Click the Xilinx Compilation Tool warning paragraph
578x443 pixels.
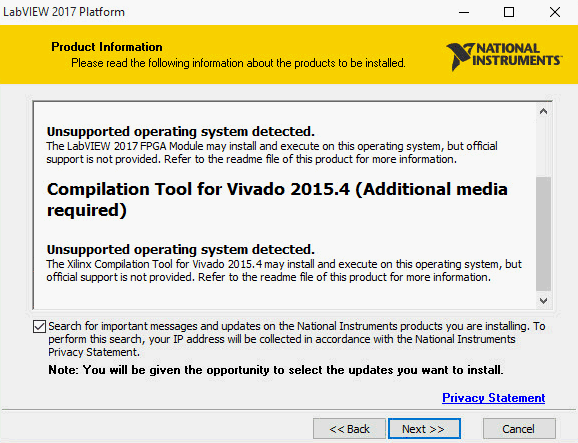pyautogui.click(x=284, y=271)
